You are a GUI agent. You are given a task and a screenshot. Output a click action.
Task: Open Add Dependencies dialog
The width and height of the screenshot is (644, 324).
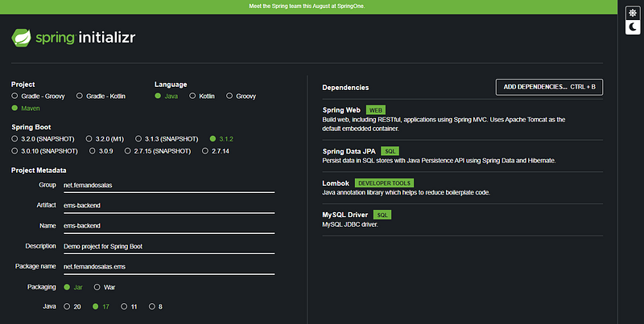[x=549, y=87]
